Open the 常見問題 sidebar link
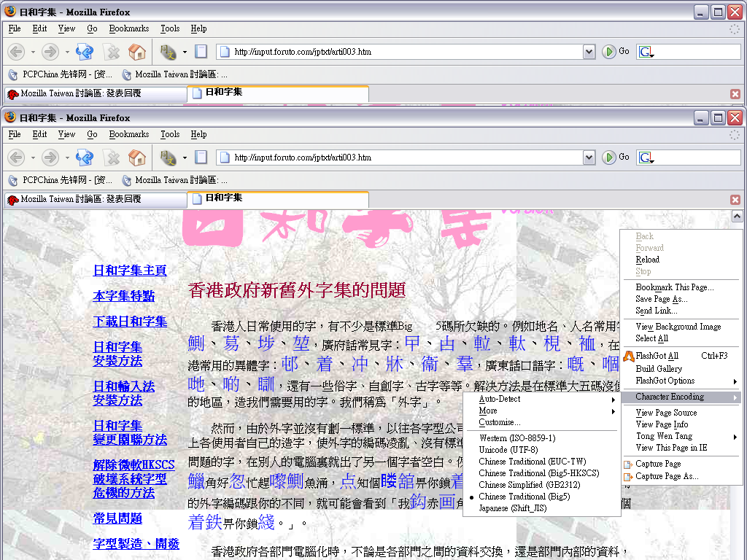 pyautogui.click(x=117, y=518)
